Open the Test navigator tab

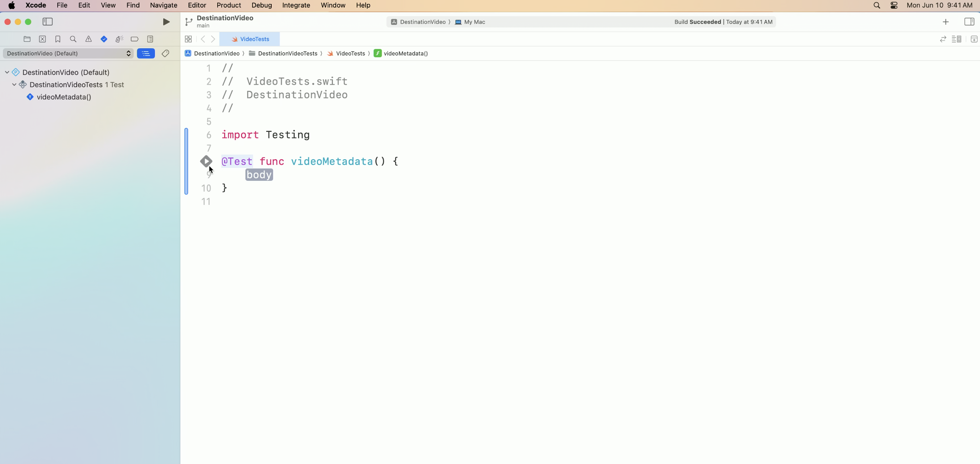[x=104, y=39]
